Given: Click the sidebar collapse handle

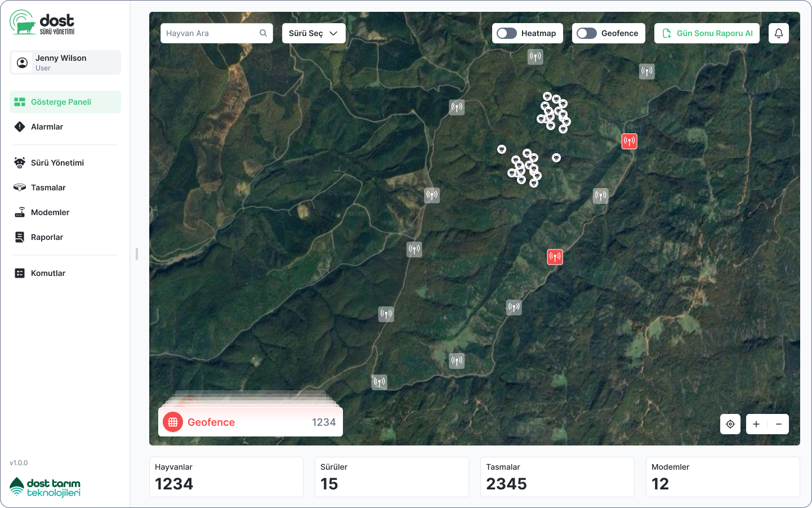Looking at the screenshot, I should click(137, 254).
